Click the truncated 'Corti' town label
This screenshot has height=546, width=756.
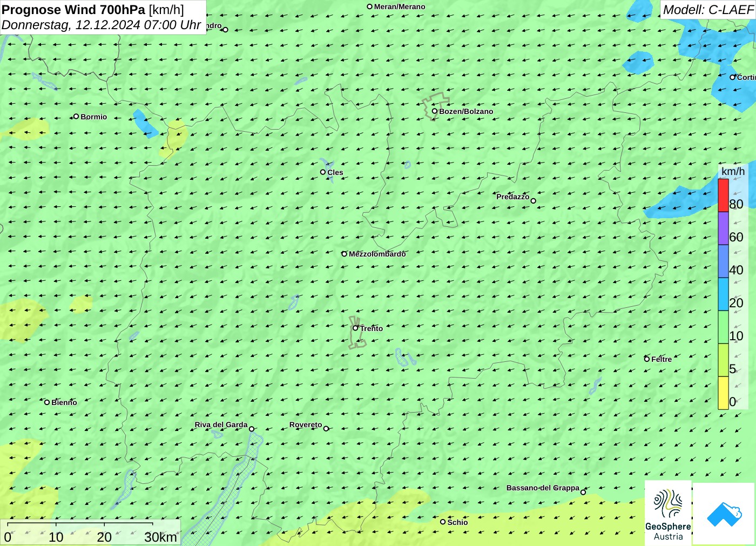(746, 77)
